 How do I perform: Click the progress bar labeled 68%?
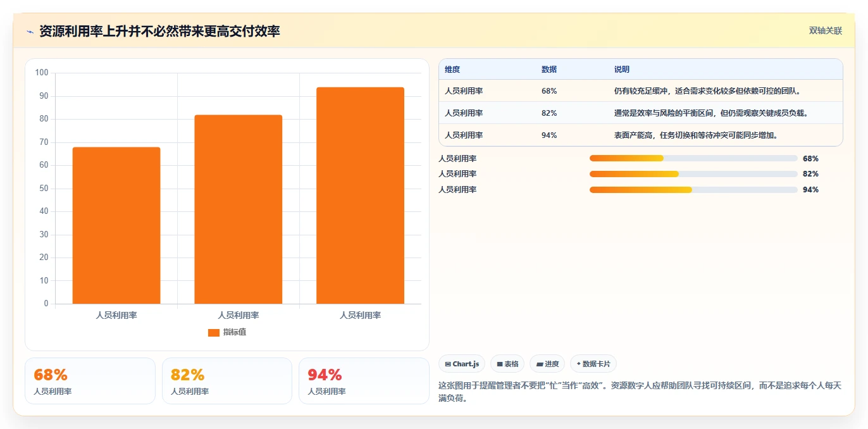[x=693, y=158]
